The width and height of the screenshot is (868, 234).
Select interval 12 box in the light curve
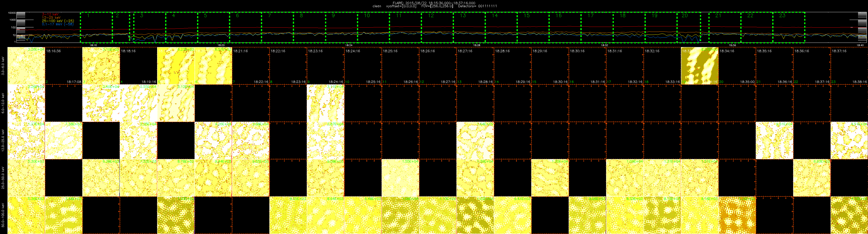437,27
